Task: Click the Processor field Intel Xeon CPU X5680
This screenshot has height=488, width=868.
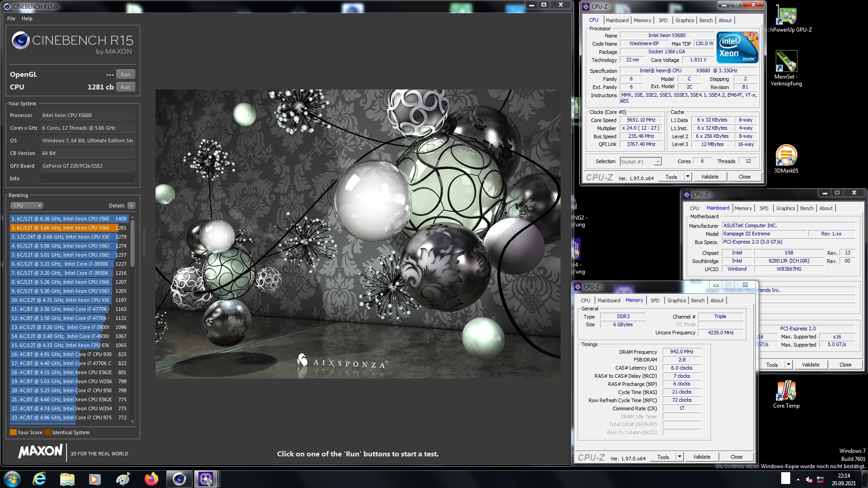Action: (x=88, y=115)
